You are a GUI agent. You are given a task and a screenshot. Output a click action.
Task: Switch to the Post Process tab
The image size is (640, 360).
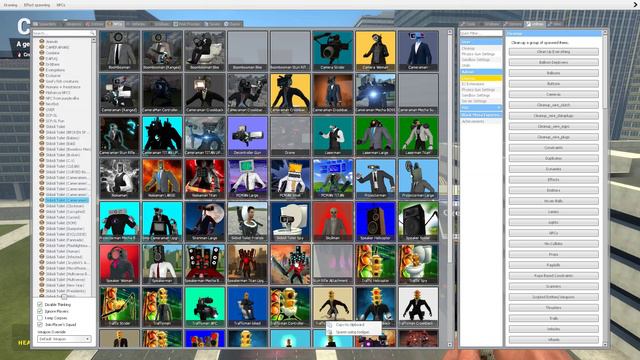[x=187, y=24]
